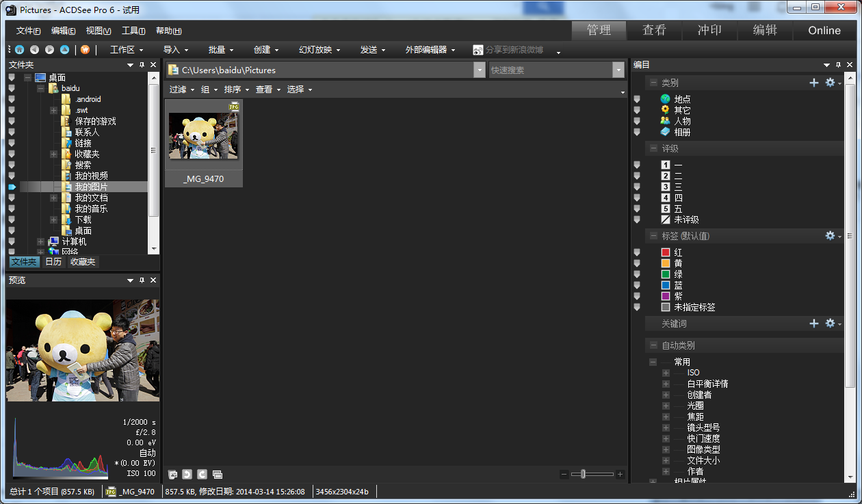Add a new category with 类别 plus icon

pos(814,83)
